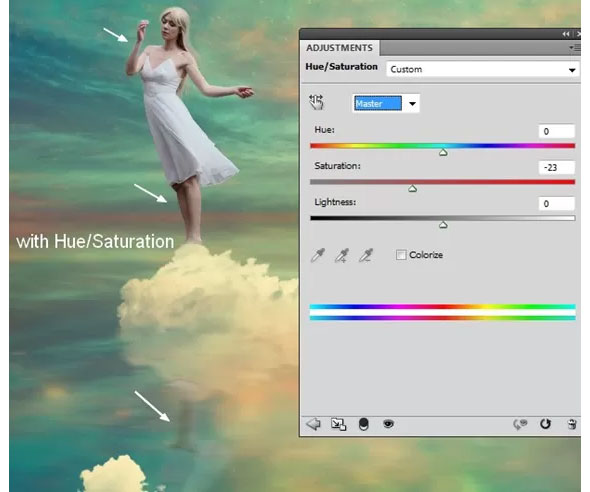This screenshot has height=492, width=590.
Task: Click the Saturation slider handle
Action: (x=412, y=188)
